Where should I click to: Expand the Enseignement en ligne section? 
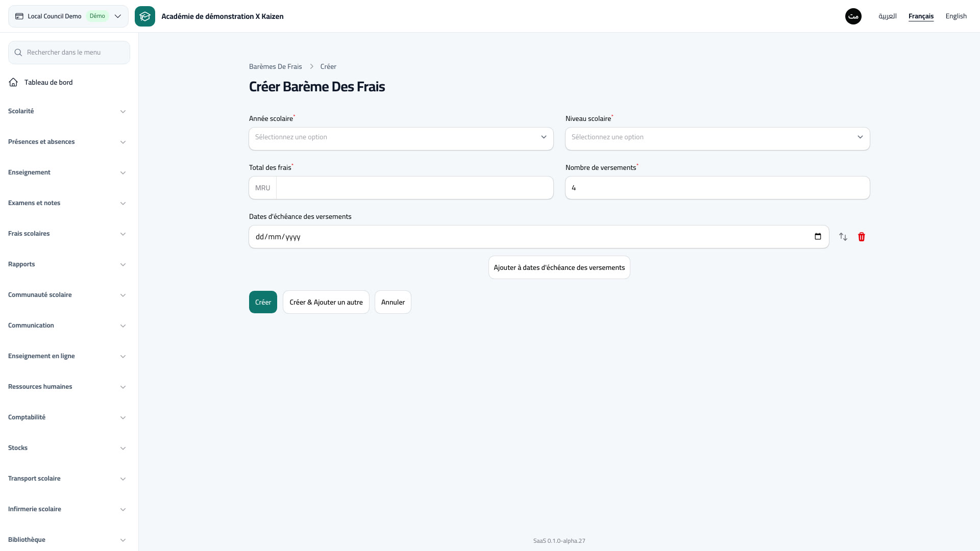point(67,356)
